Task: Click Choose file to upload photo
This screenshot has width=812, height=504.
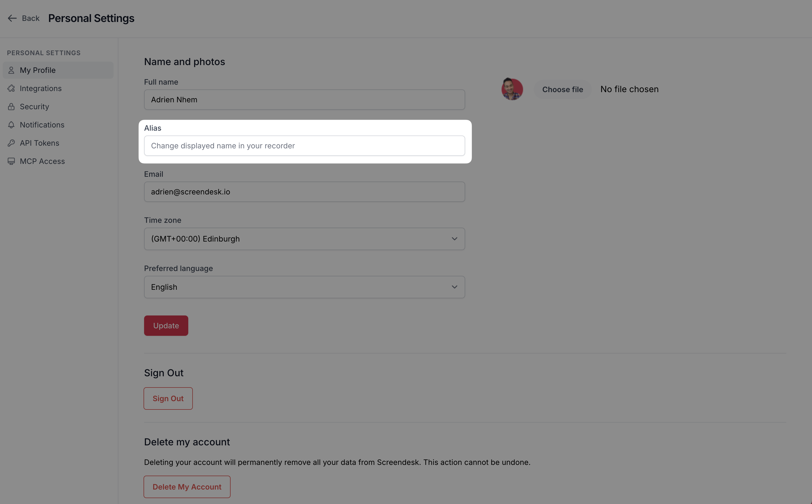Action: point(562,89)
